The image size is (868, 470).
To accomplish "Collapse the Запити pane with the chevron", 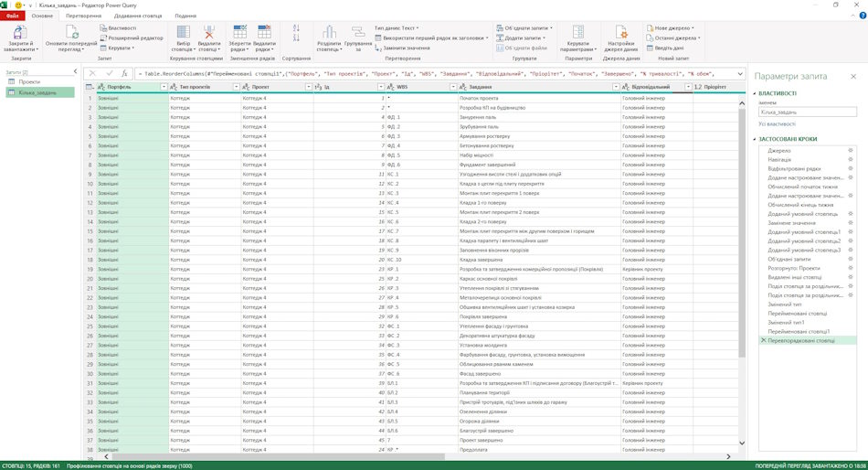I will click(x=75, y=71).
